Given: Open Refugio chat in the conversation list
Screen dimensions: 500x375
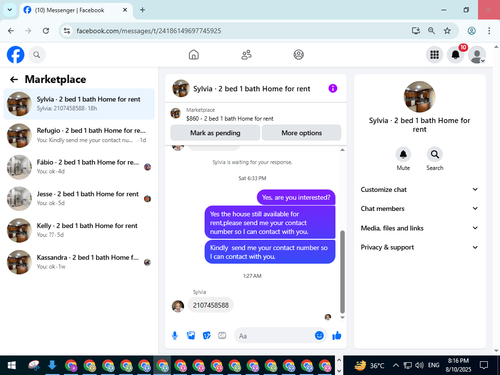Looking at the screenshot, I should tap(79, 135).
